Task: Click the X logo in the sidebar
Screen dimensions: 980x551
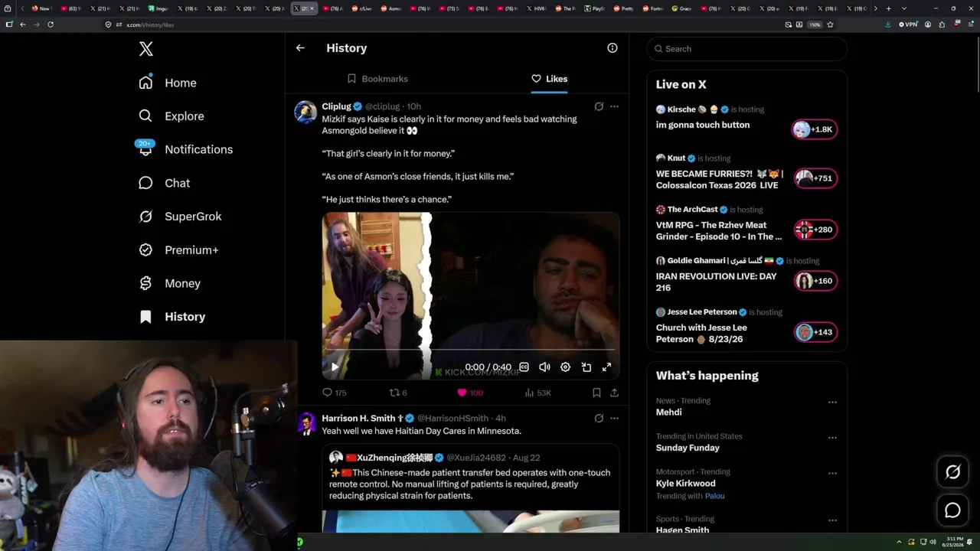Action: point(146,49)
